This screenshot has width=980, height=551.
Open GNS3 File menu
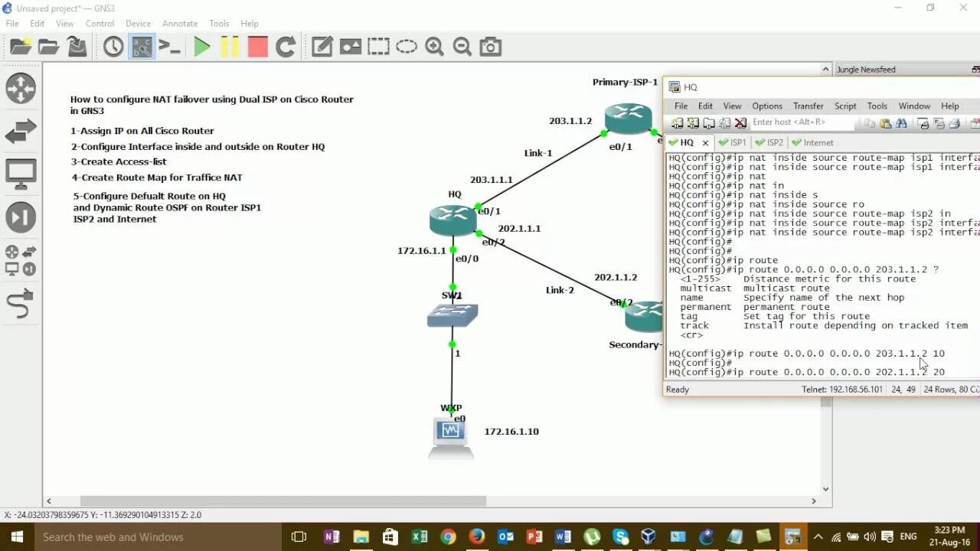point(12,24)
